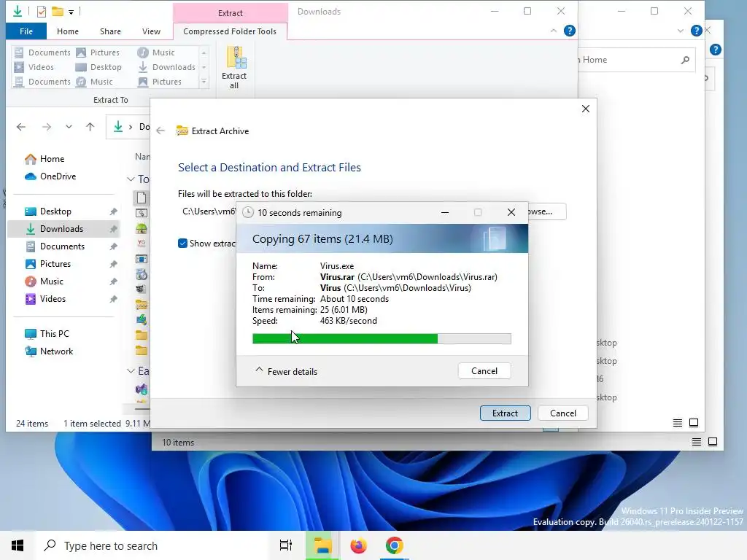Click the Extract contextual tab header
Screen dimensions: 747x560
click(x=231, y=13)
